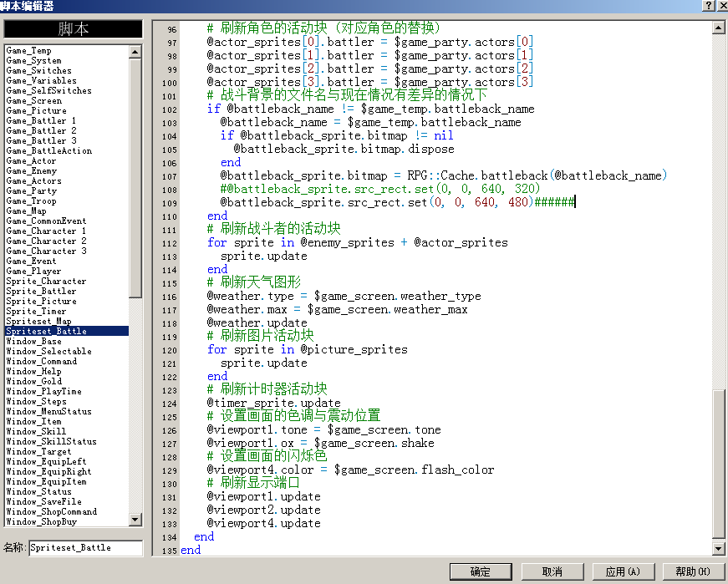Select the Window_Selectable script
728x584 pixels.
48,352
